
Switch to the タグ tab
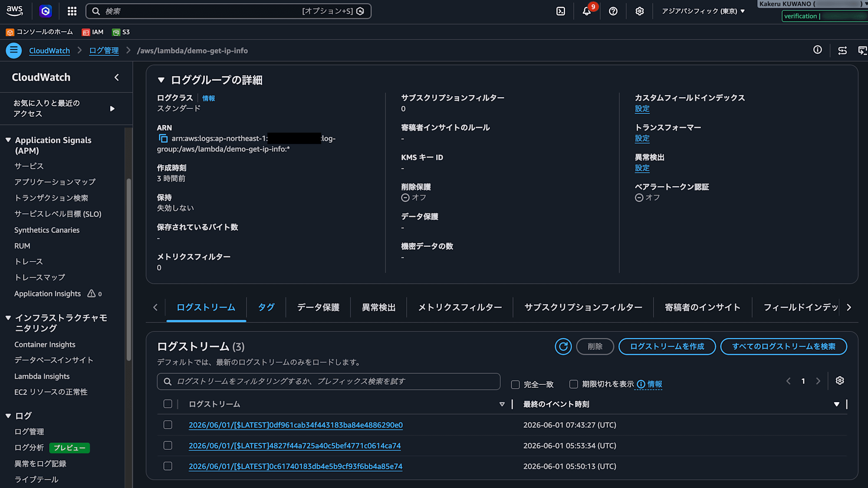[x=266, y=307]
